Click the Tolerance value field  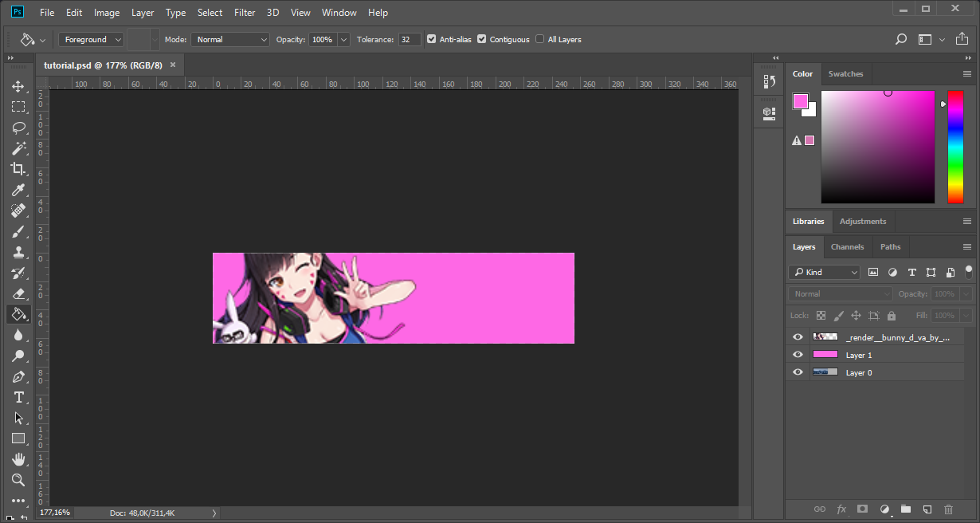click(410, 39)
